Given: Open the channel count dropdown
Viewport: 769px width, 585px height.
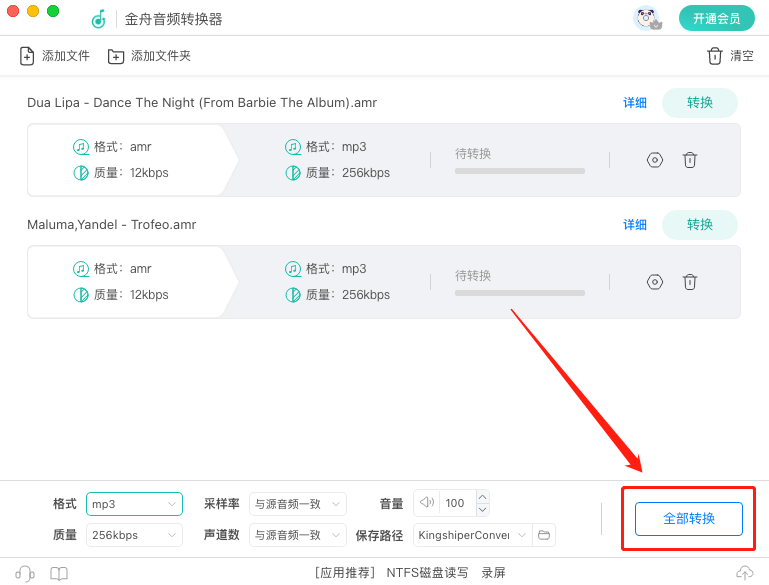Looking at the screenshot, I should (x=298, y=535).
